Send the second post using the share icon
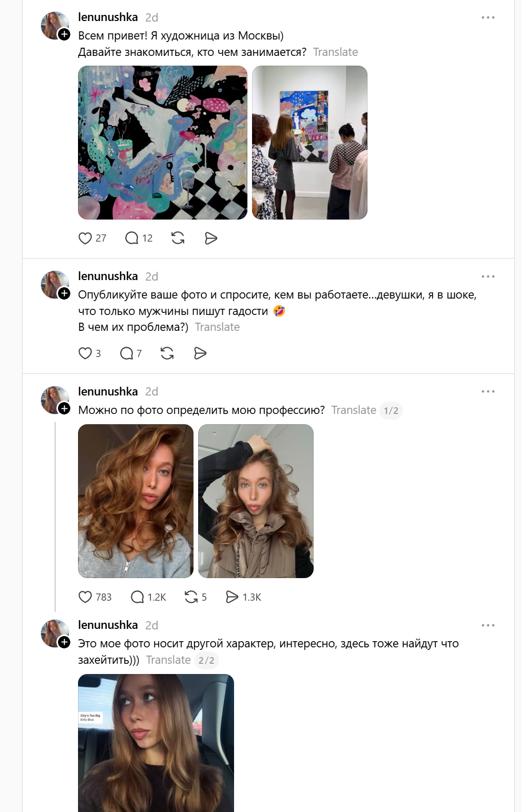Image resolution: width=522 pixels, height=812 pixels. (200, 353)
